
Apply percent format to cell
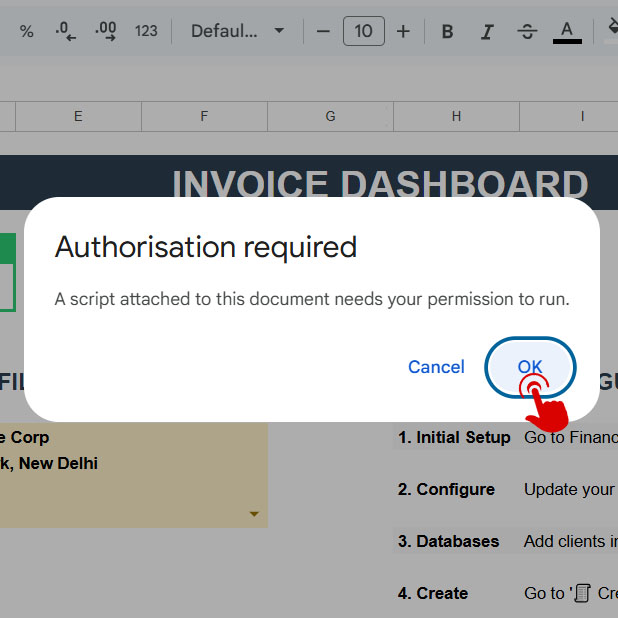click(x=27, y=31)
